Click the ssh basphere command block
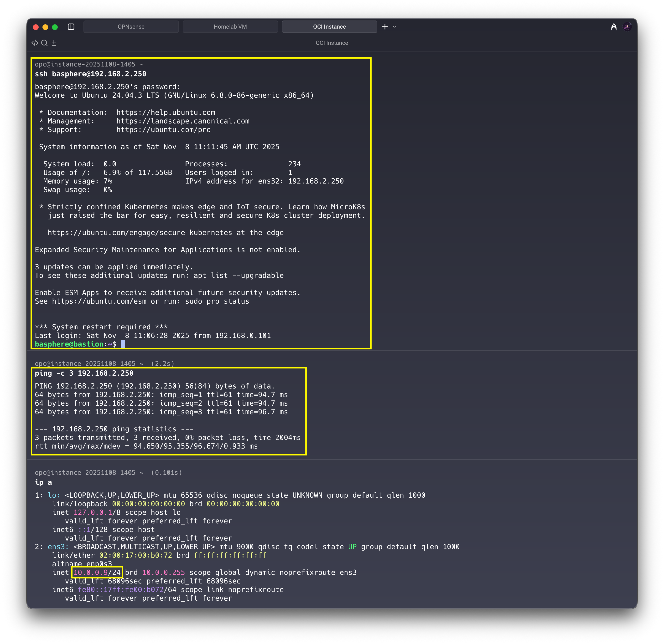664x644 pixels. 90,74
